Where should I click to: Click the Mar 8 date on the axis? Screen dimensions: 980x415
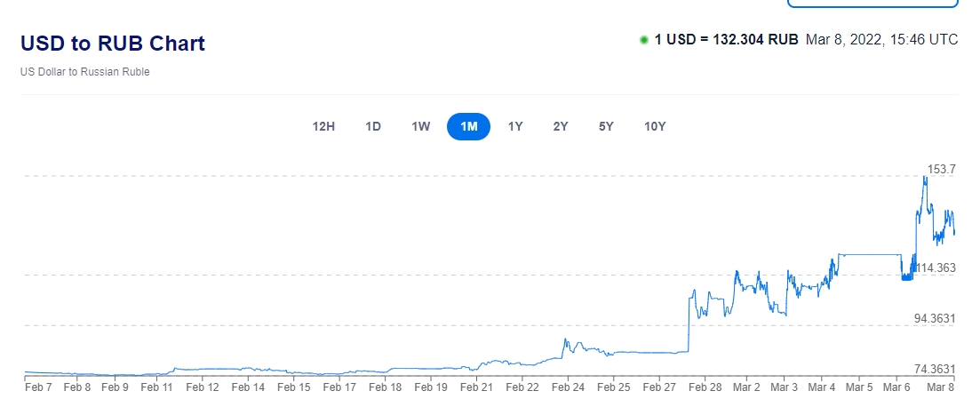(941, 387)
